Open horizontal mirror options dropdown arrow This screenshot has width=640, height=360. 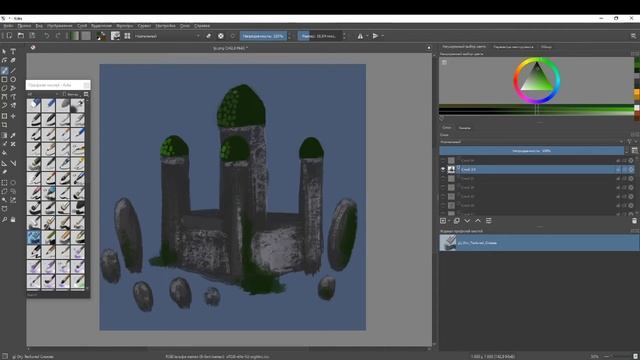367,36
